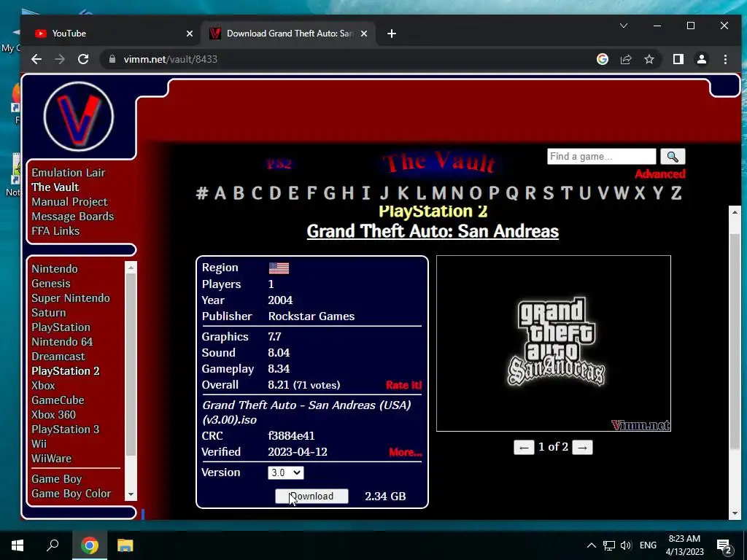Open the Chrome three-dot menu

pyautogui.click(x=725, y=59)
